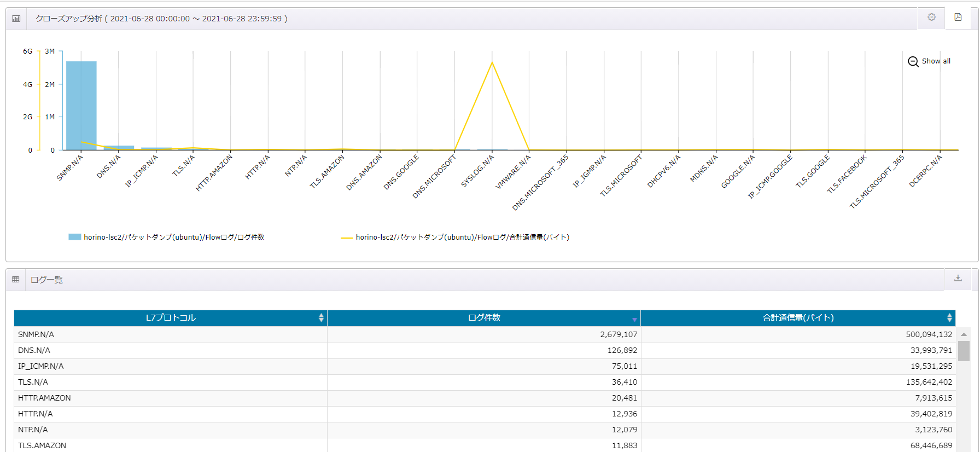Click HTTP.AMAZON axis label on chart

[x=214, y=173]
